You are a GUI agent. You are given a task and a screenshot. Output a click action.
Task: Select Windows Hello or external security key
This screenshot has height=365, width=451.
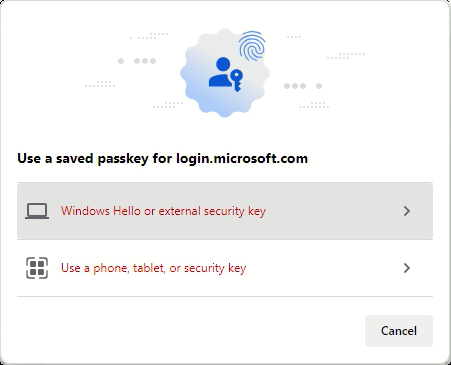click(x=163, y=211)
